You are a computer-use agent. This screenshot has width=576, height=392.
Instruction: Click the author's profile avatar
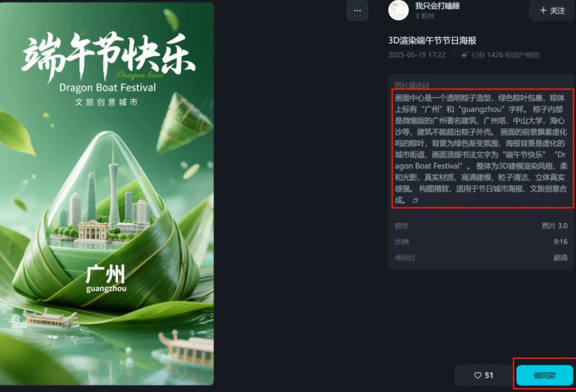tap(398, 10)
